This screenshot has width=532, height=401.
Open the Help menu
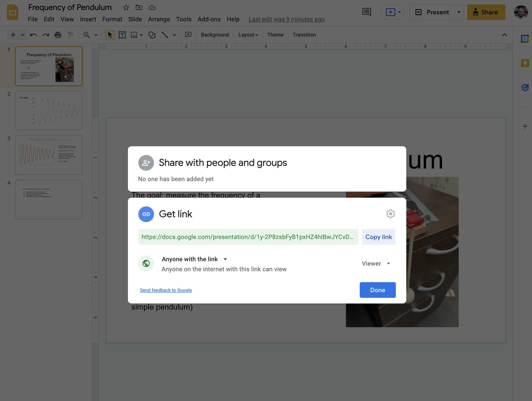point(233,19)
